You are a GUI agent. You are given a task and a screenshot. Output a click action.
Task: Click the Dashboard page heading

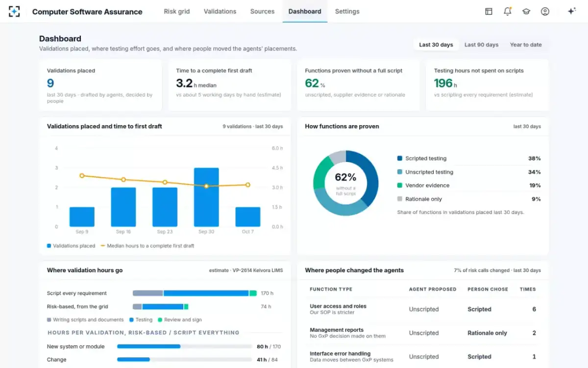click(60, 39)
